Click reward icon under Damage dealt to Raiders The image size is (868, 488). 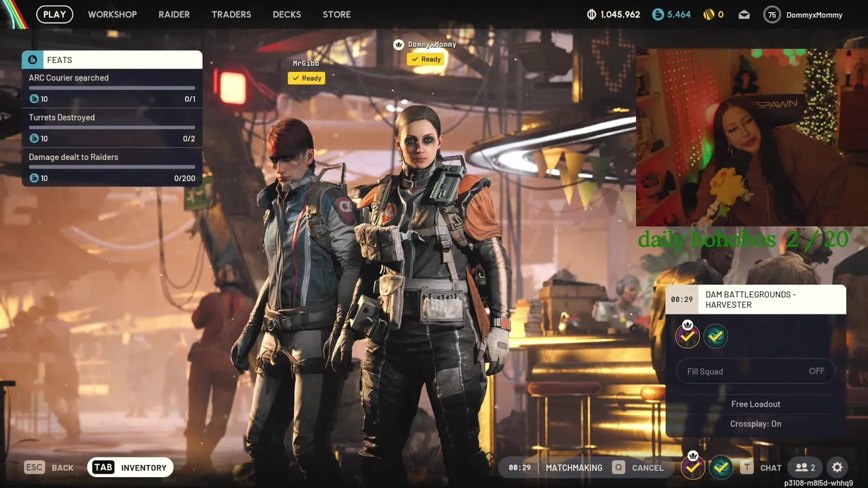point(34,178)
